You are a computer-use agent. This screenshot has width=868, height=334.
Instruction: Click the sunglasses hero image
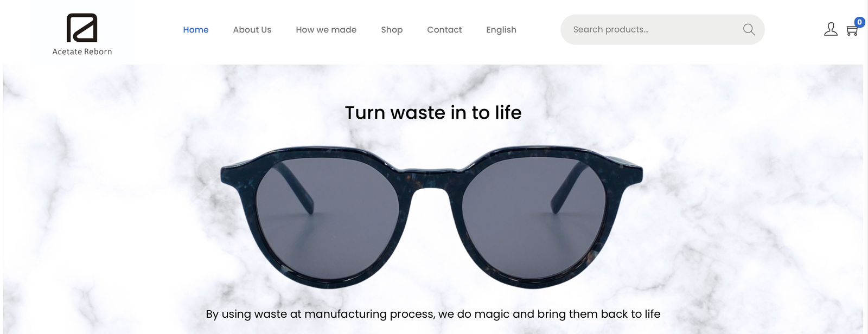point(432,217)
